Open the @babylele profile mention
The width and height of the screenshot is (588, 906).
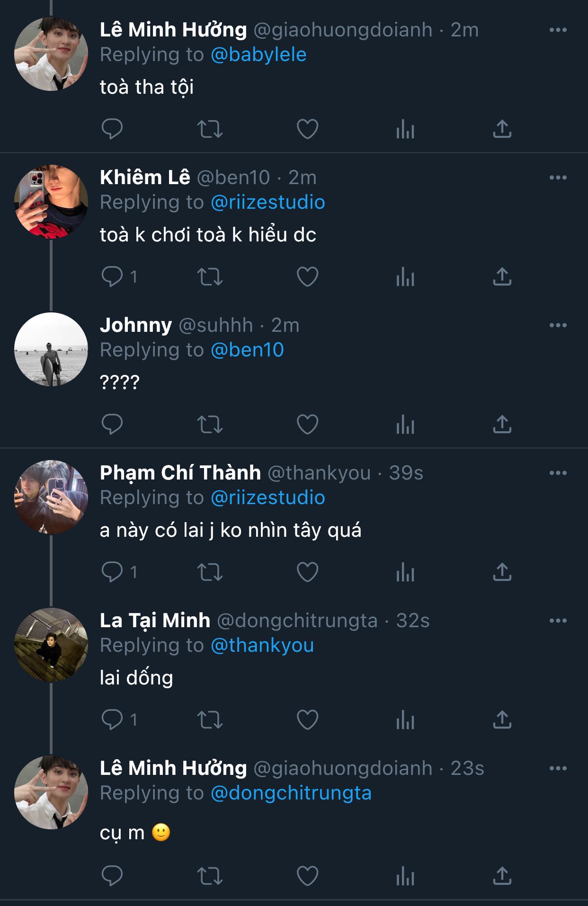[x=258, y=55]
